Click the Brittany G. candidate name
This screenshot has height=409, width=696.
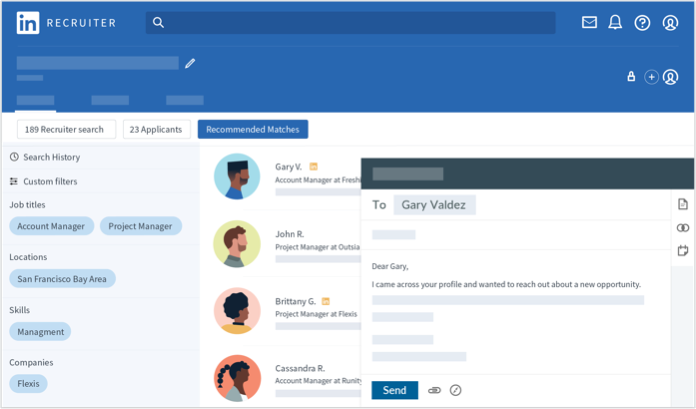[295, 301]
